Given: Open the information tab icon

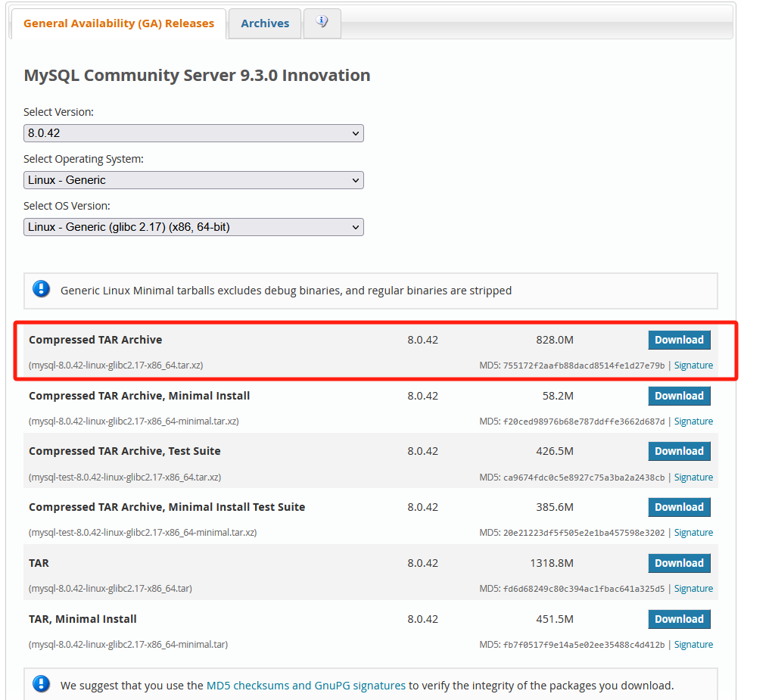Looking at the screenshot, I should [322, 23].
